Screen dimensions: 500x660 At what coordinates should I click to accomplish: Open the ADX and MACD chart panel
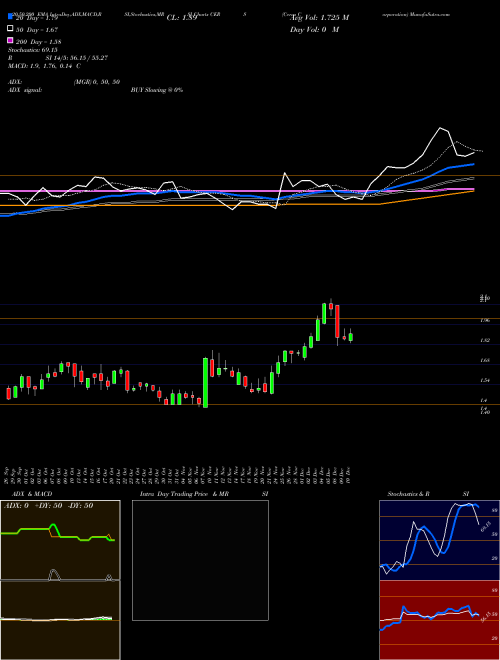(x=60, y=580)
